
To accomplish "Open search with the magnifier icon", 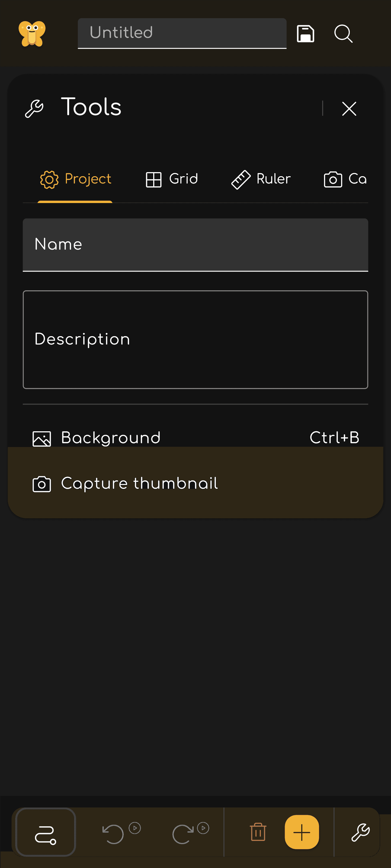I will coord(343,34).
